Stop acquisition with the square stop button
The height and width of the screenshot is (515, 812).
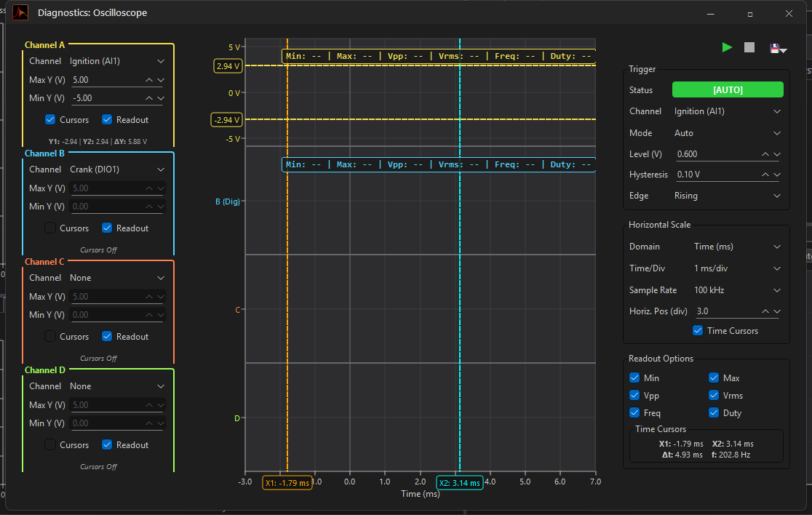[x=749, y=47]
